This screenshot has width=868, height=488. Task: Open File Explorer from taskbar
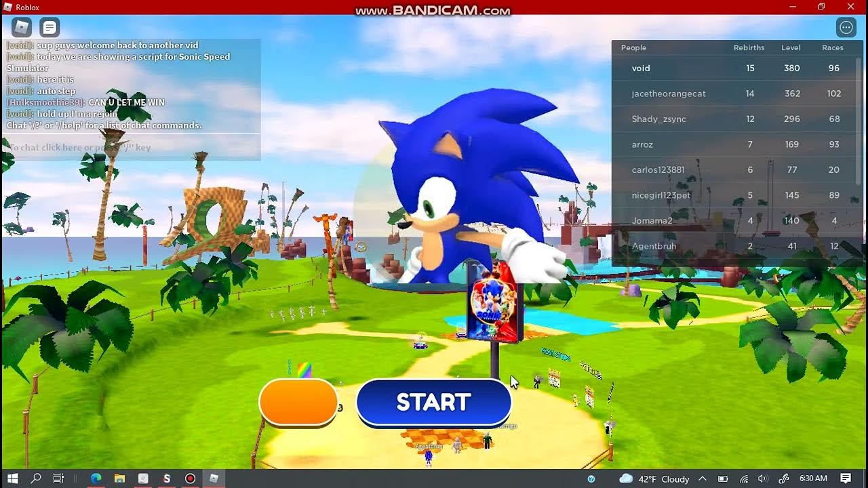coord(119,479)
